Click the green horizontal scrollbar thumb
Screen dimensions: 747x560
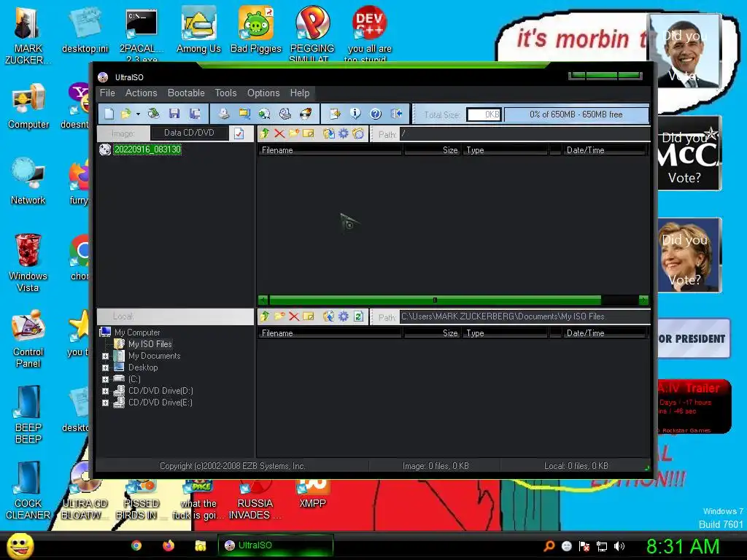point(435,300)
